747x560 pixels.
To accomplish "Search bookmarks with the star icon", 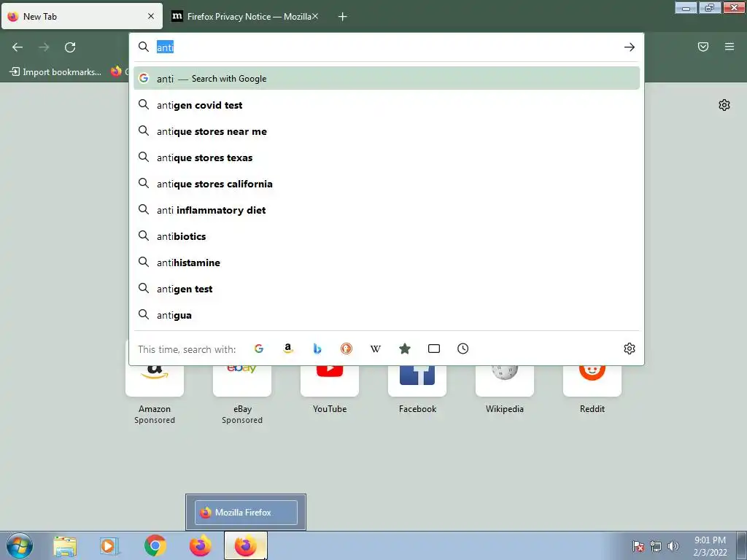I will point(404,349).
